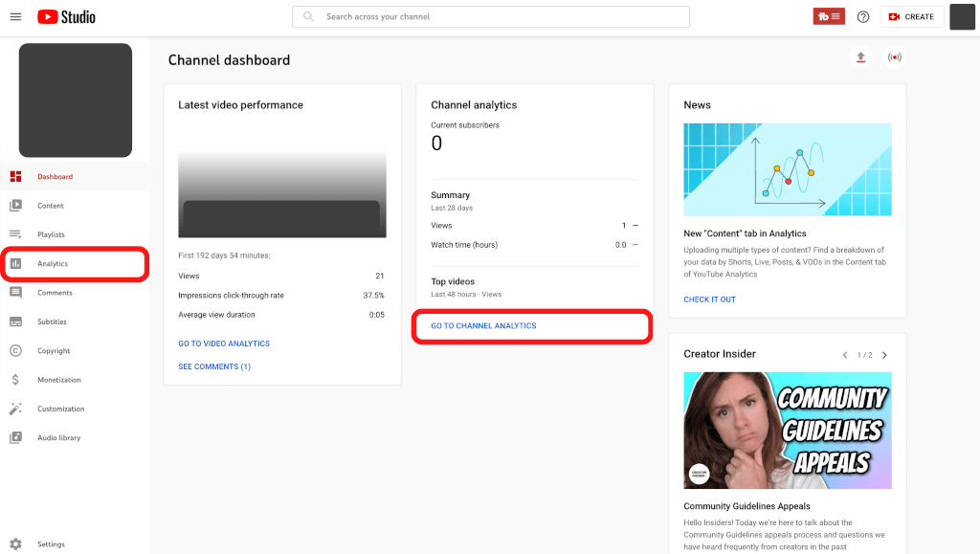This screenshot has width=980, height=554.
Task: Open Audio library from sidebar
Action: coord(58,438)
